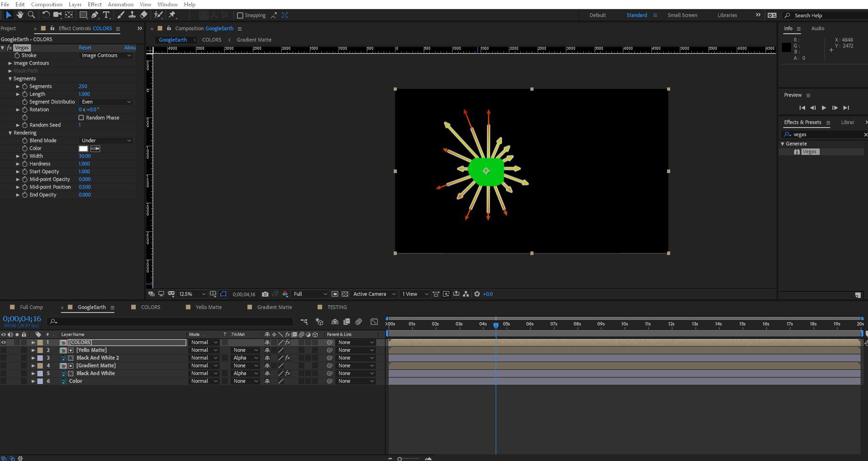Take a snapshot with the camera icon
868x461 pixels.
click(265, 294)
